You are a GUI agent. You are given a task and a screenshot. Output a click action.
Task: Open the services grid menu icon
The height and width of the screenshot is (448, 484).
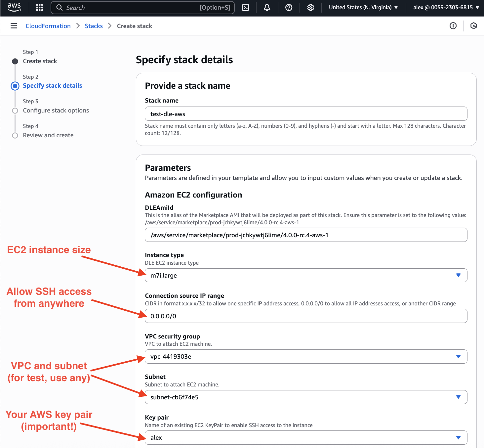(39, 8)
